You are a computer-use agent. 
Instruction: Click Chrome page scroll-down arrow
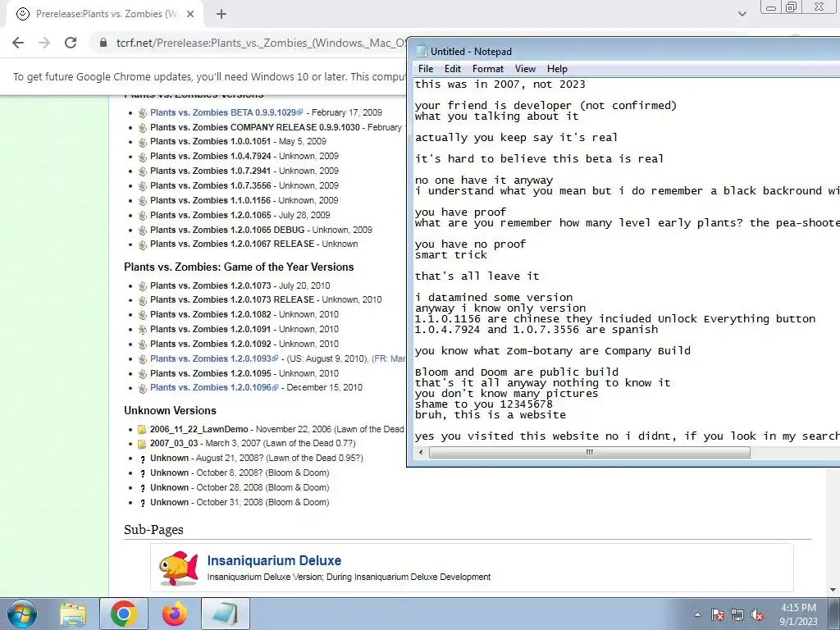click(832, 590)
